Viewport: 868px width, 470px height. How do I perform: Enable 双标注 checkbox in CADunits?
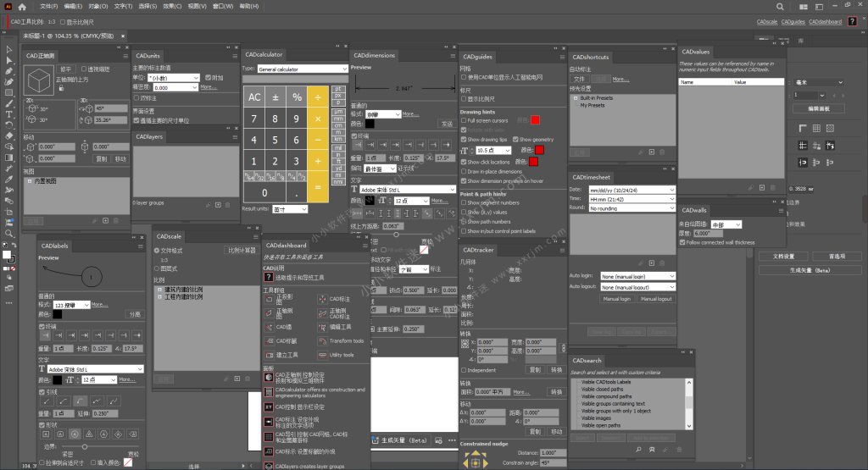(x=136, y=98)
